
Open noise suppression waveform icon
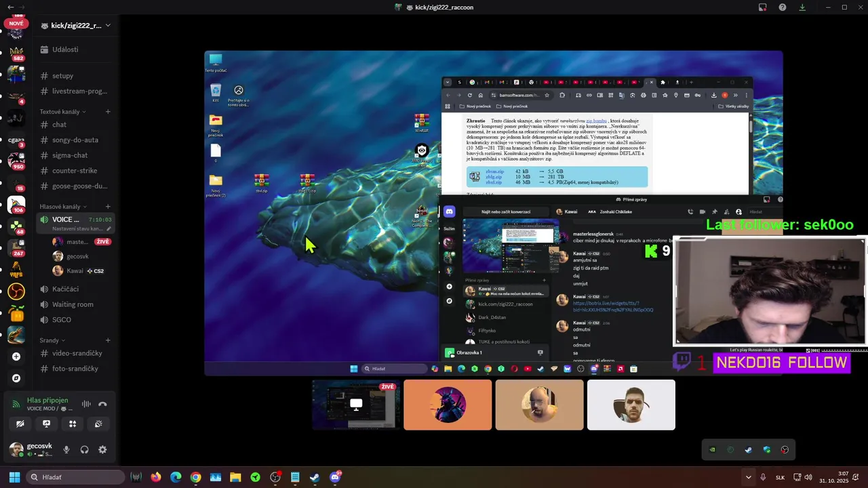(x=86, y=404)
